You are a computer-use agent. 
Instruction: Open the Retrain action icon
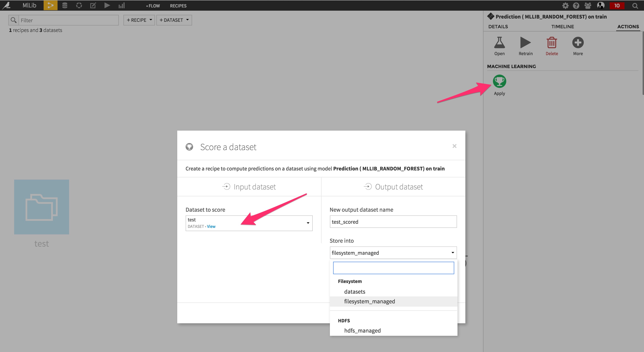coord(525,43)
